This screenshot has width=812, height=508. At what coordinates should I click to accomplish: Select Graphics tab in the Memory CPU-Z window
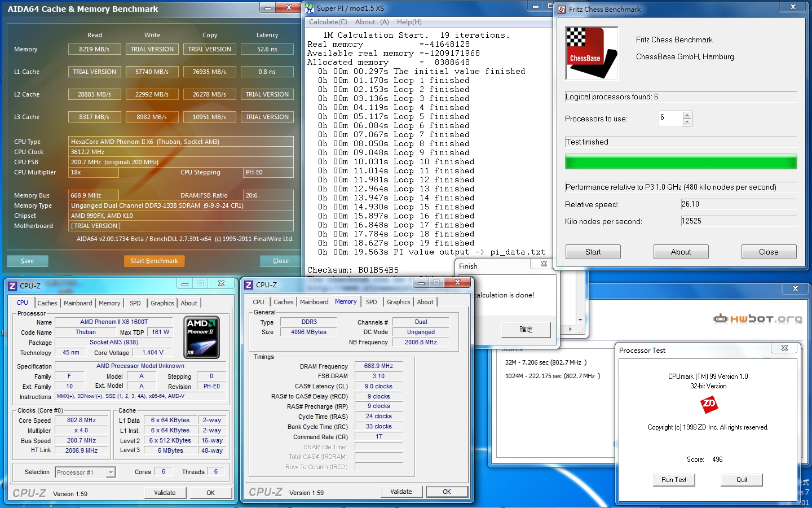click(399, 302)
